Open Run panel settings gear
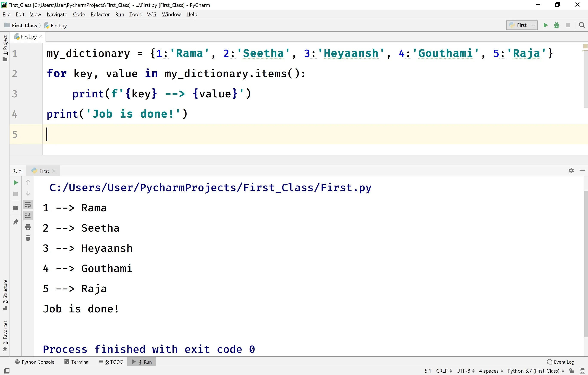Screen dimensions: 588x375 coord(571,171)
